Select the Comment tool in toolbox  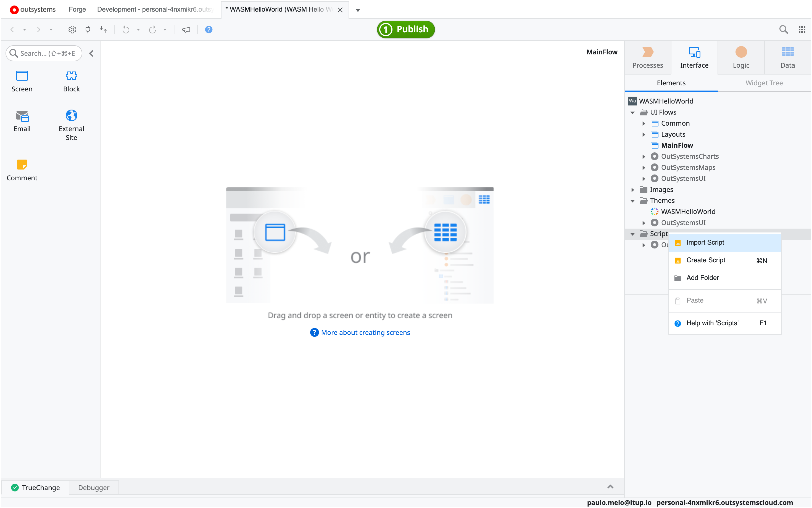pyautogui.click(x=22, y=170)
